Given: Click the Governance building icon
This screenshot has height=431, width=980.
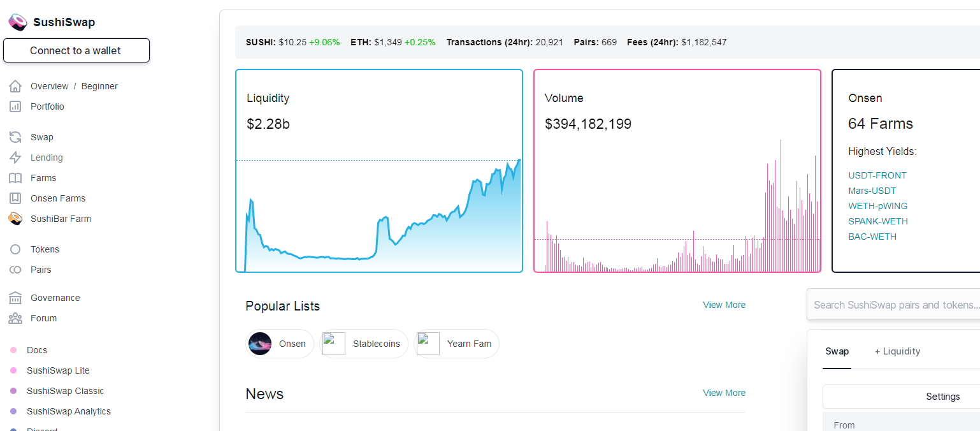Looking at the screenshot, I should tap(15, 298).
